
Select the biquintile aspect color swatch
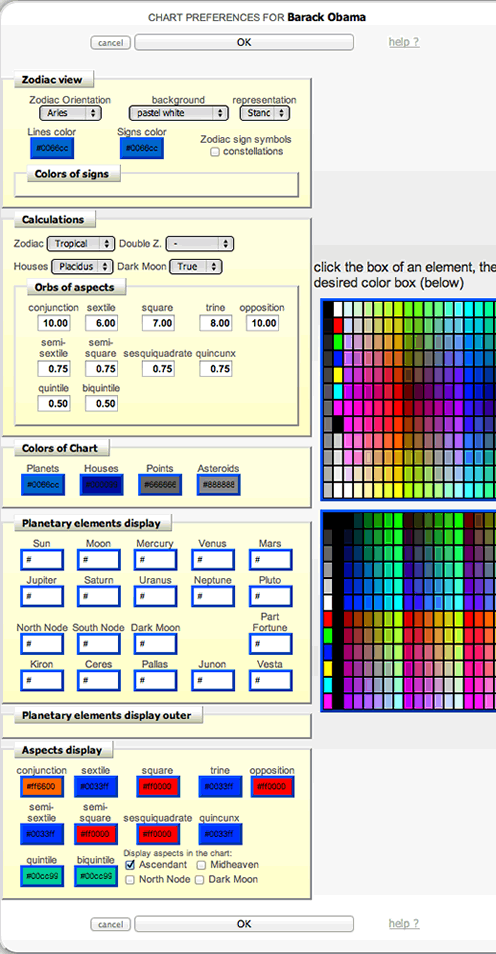tap(96, 876)
